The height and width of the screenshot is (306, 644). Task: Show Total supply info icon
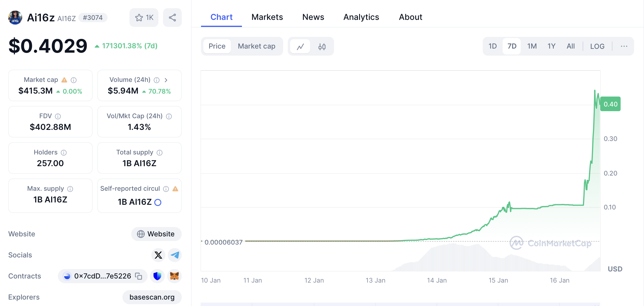point(160,152)
